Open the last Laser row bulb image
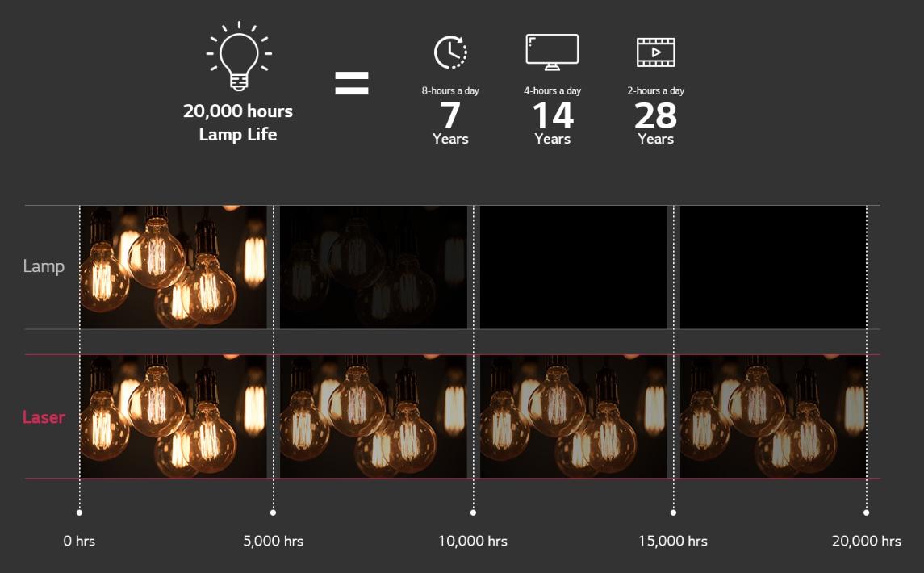Image resolution: width=924 pixels, height=573 pixels. click(773, 416)
